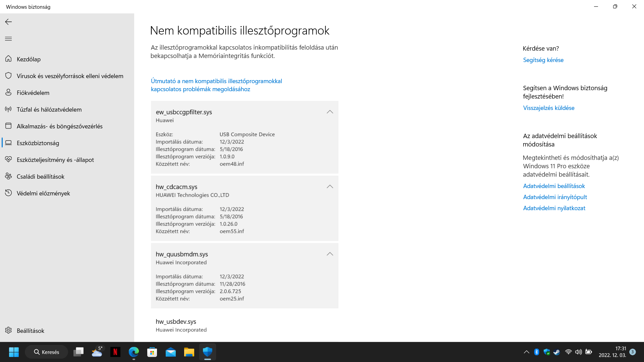Click the oem25.inf published name value
644x362 pixels.
(232, 299)
